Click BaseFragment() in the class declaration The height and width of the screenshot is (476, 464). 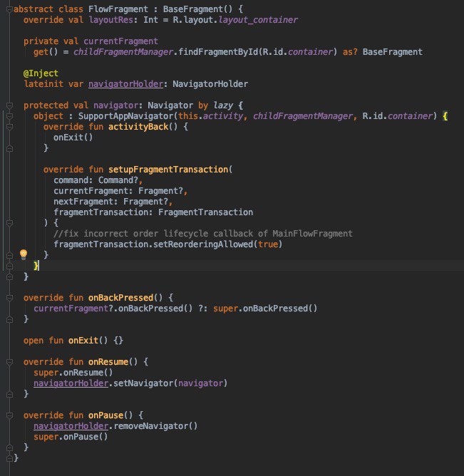click(197, 9)
